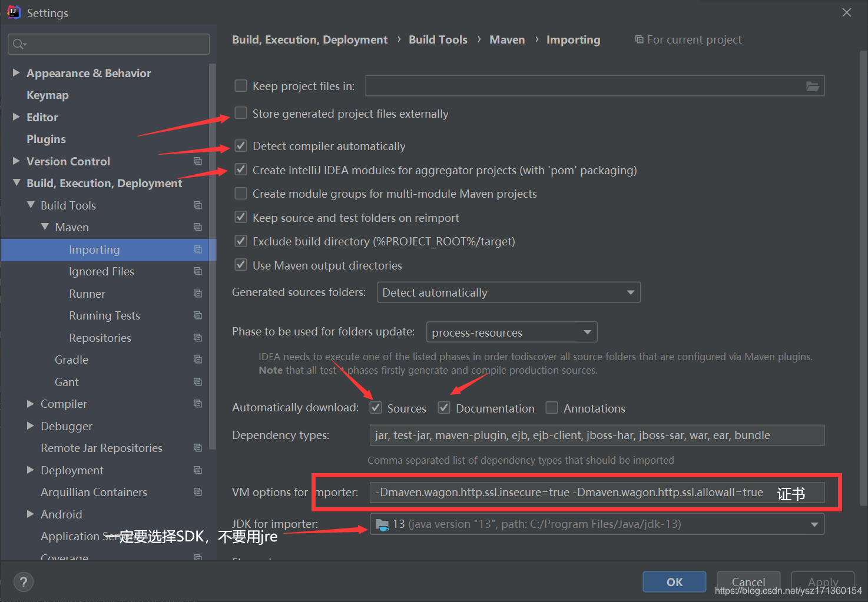Click project-level icon next to Gradle
Viewport: 868px width, 602px height.
coord(198,360)
